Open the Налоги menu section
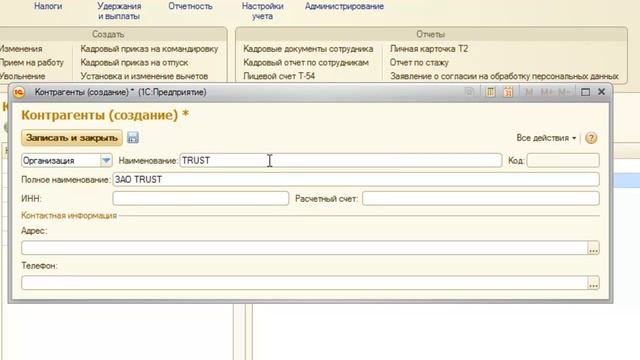Viewport: 640px width, 360px height. click(48, 7)
